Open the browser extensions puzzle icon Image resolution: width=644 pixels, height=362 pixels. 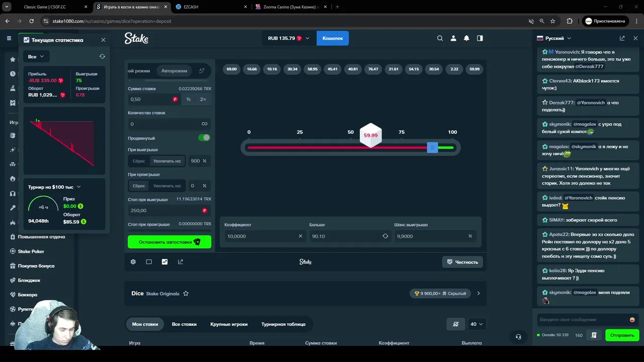(x=570, y=21)
